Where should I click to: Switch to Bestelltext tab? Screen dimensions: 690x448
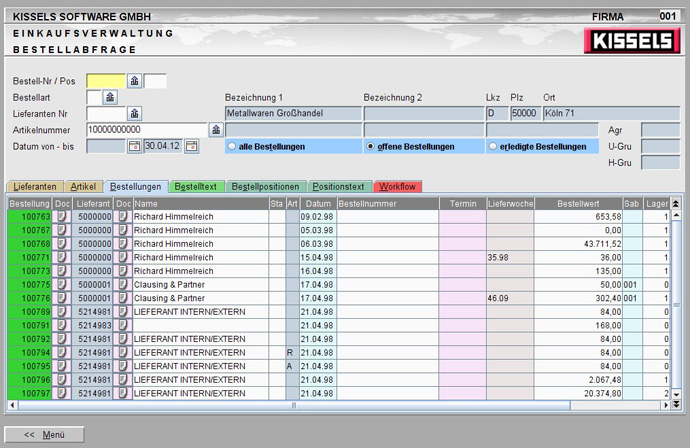click(x=196, y=187)
